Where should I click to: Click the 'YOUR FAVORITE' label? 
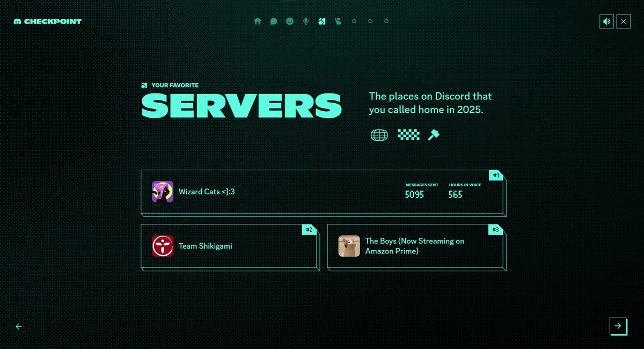pyautogui.click(x=175, y=85)
